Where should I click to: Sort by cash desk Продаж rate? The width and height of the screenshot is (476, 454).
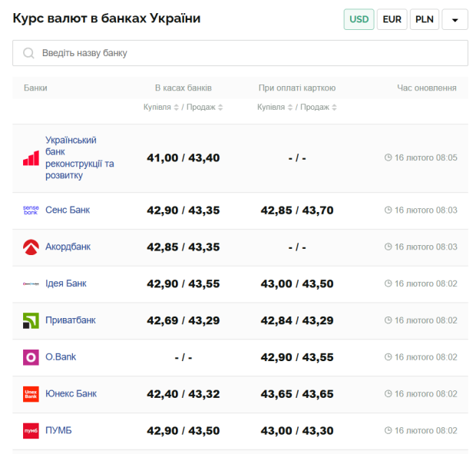tap(205, 108)
